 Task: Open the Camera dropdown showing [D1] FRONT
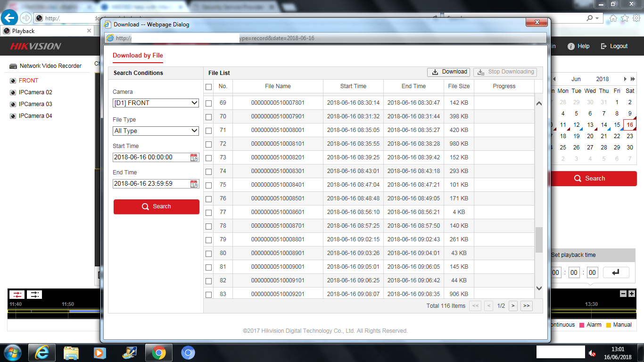pos(156,103)
